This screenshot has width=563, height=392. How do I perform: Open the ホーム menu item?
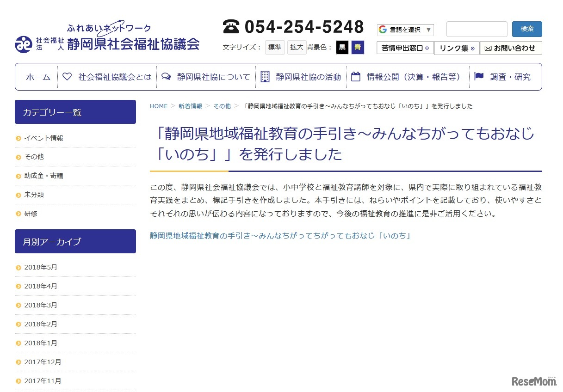[37, 77]
